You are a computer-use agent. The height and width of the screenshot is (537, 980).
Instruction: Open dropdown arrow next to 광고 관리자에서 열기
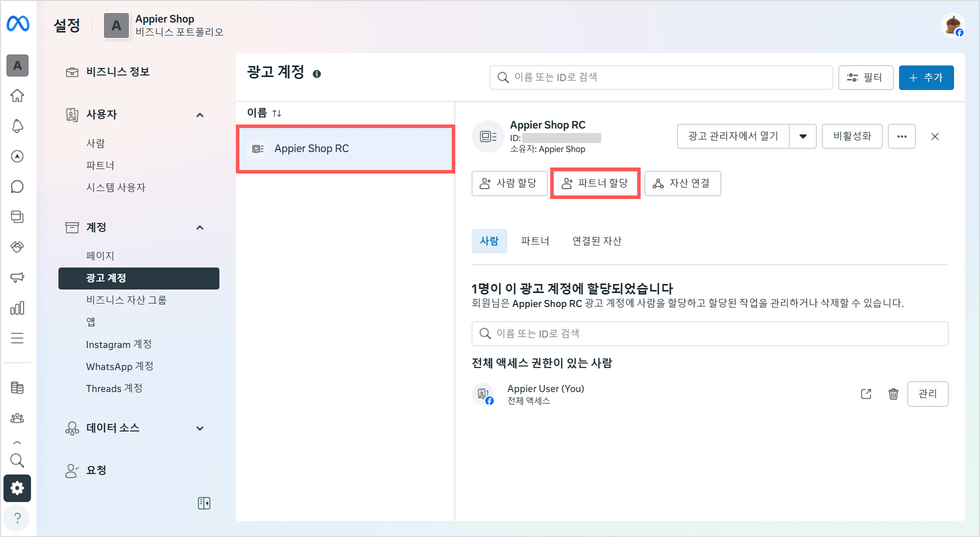[x=803, y=136]
